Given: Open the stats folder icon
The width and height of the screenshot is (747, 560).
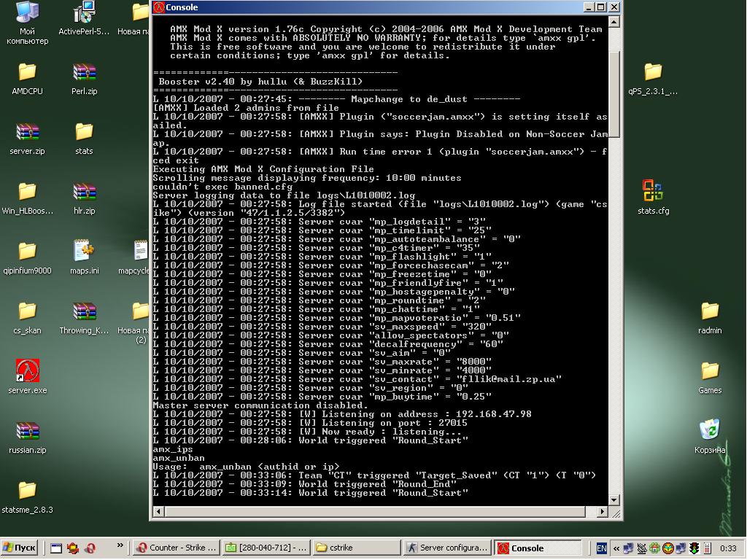Looking at the screenshot, I should (x=84, y=139).
